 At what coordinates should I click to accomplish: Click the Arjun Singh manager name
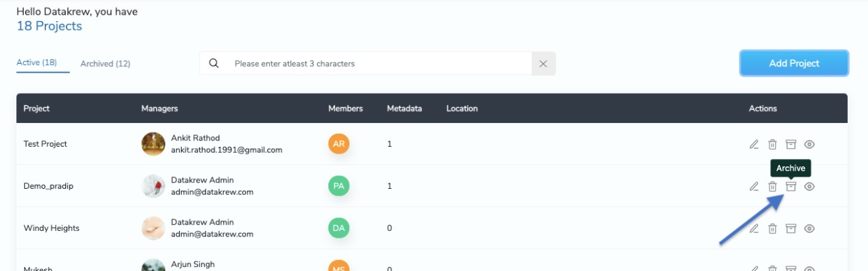tap(193, 264)
